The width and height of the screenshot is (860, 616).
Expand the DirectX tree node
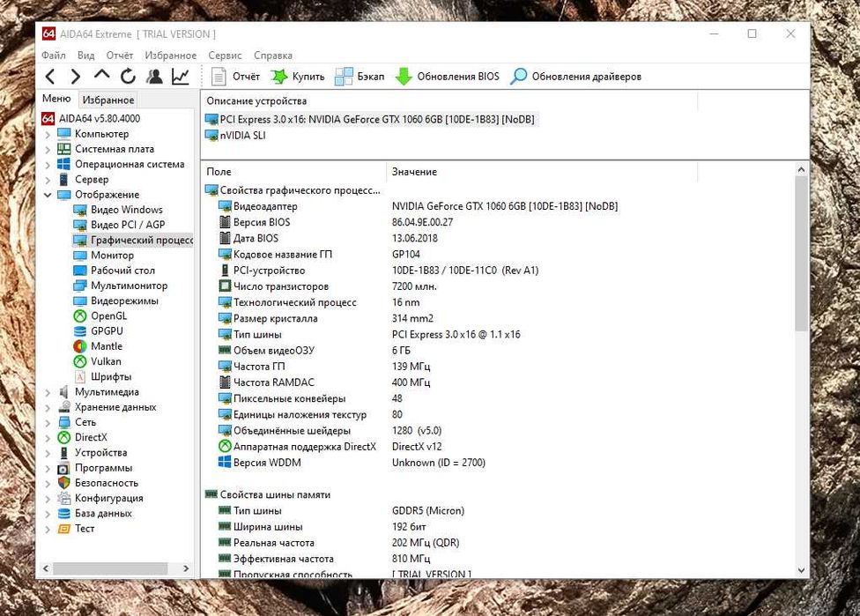[x=48, y=438]
